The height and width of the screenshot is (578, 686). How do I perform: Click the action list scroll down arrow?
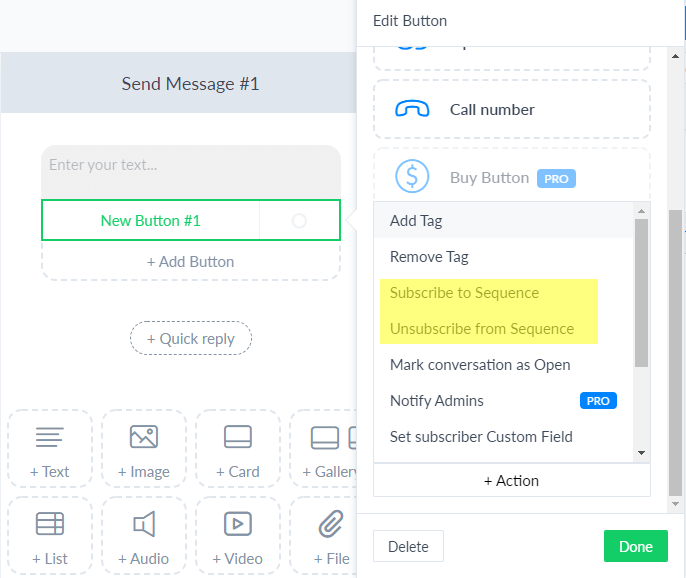click(642, 453)
